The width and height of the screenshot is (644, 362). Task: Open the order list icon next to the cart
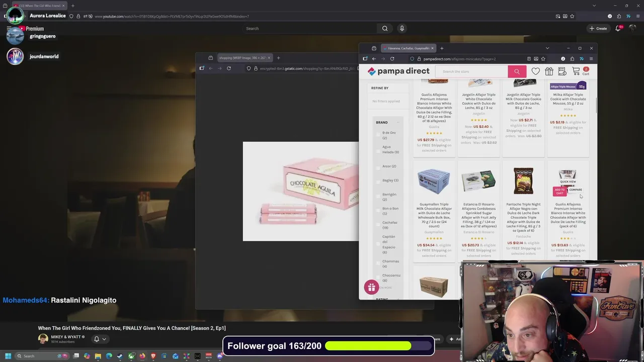tap(562, 71)
